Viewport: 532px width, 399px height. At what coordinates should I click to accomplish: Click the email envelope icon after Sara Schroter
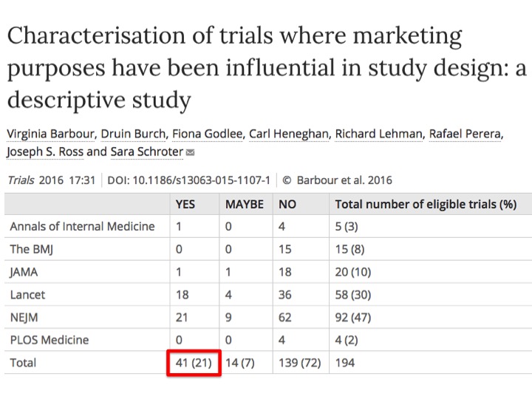[x=191, y=153]
